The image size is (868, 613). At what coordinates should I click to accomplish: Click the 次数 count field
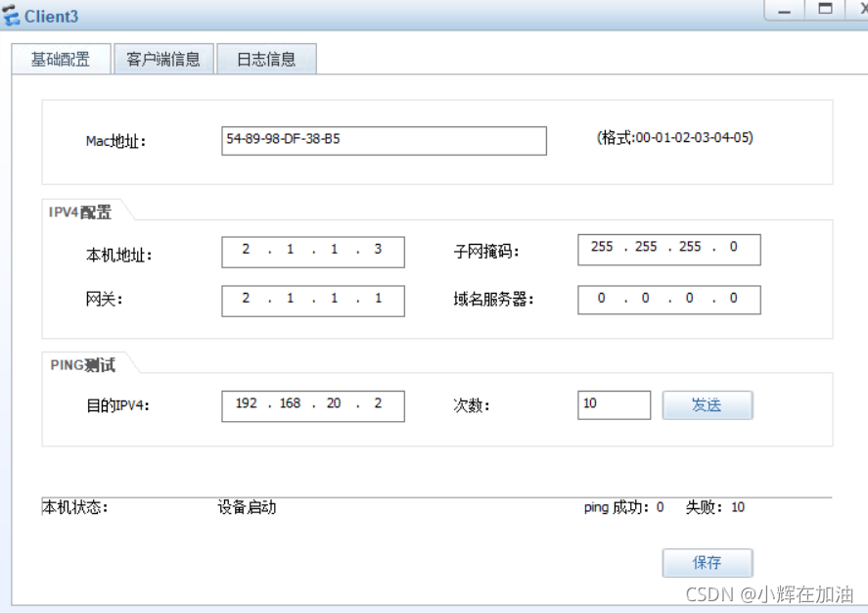(x=614, y=404)
